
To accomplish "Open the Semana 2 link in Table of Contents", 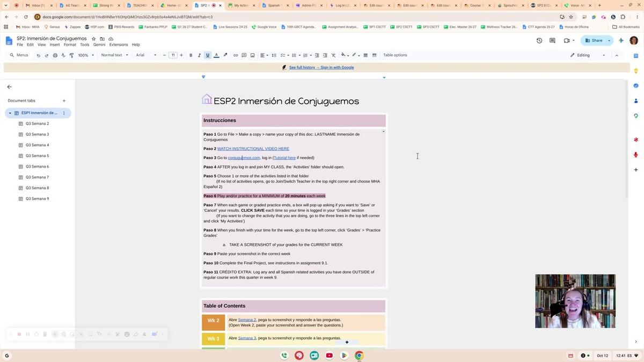I will [247, 320].
